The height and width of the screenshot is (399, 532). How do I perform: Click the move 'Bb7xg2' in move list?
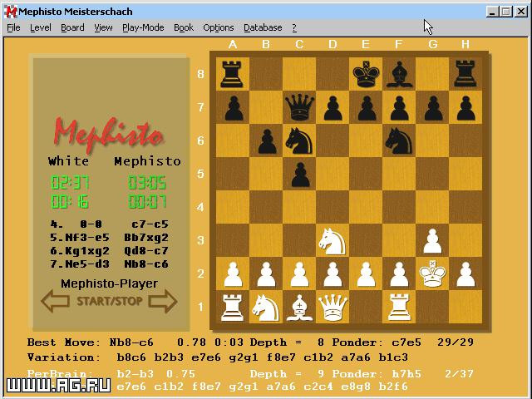pos(146,238)
